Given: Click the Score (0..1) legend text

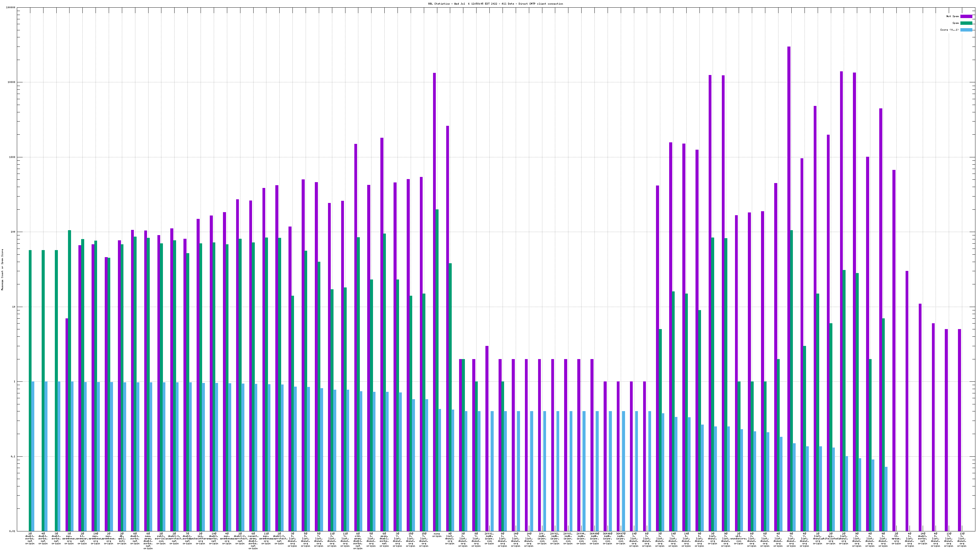Looking at the screenshot, I should tap(949, 30).
